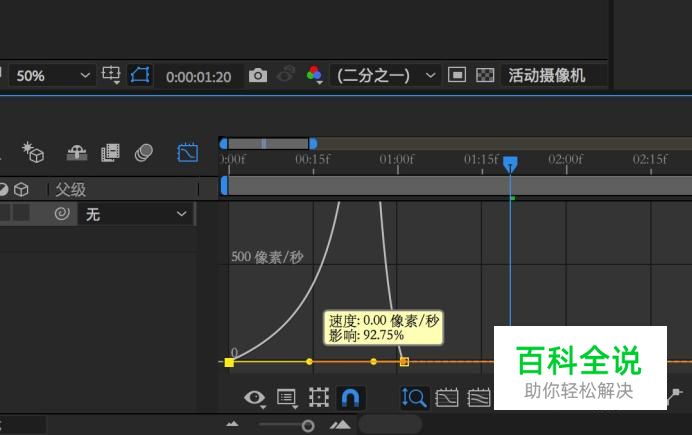The image size is (692, 435).
Task: Take a snapshot with camera icon
Action: [x=258, y=75]
